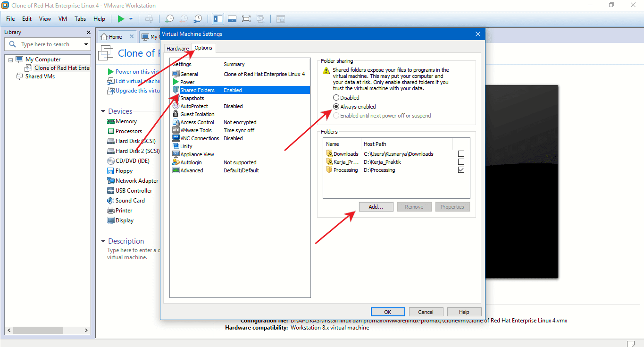644x347 pixels.
Task: Open the power options dropdown arrow
Action: pos(130,19)
